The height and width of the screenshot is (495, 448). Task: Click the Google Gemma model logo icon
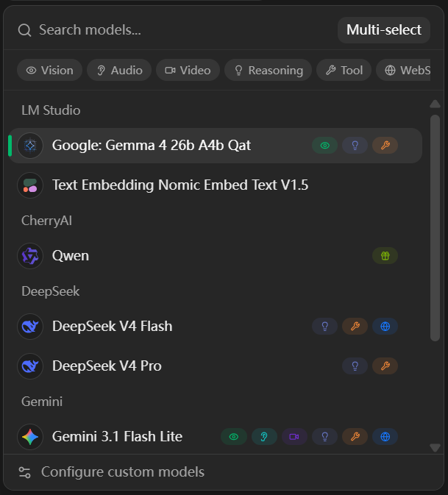tap(30, 146)
